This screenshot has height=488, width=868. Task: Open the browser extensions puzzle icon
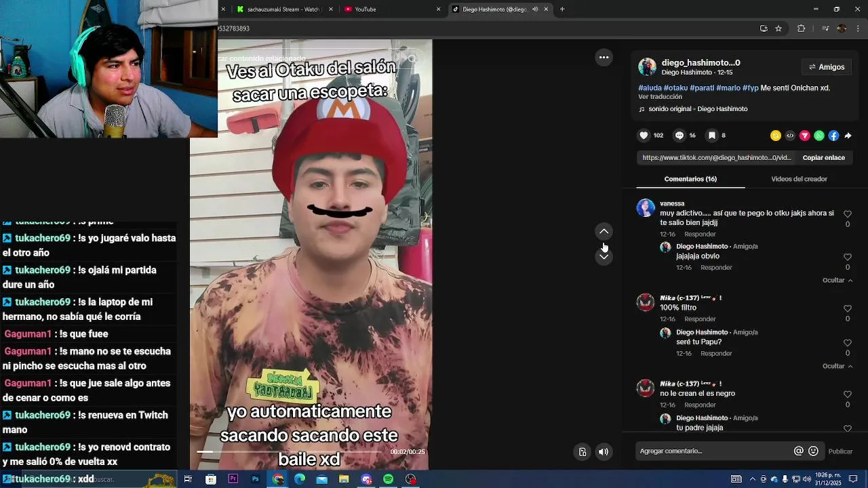pos(801,28)
